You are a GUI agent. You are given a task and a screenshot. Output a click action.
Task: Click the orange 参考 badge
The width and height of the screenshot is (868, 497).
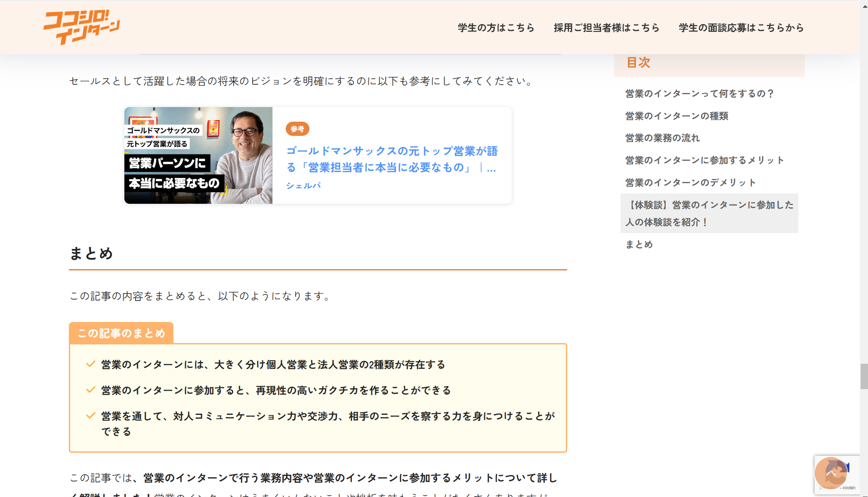pos(297,129)
